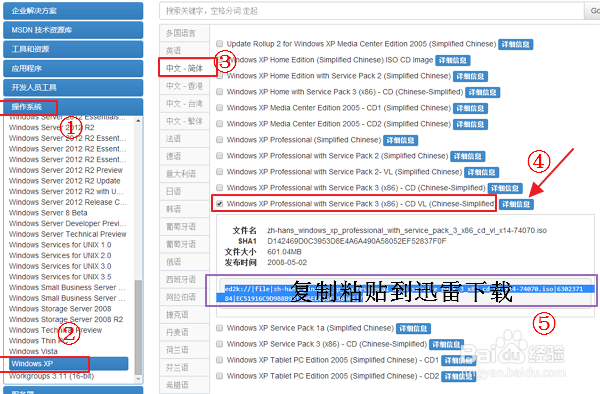The height and width of the screenshot is (394, 600).
Task: Expand the 开发人员工具 section
Action: (73, 88)
